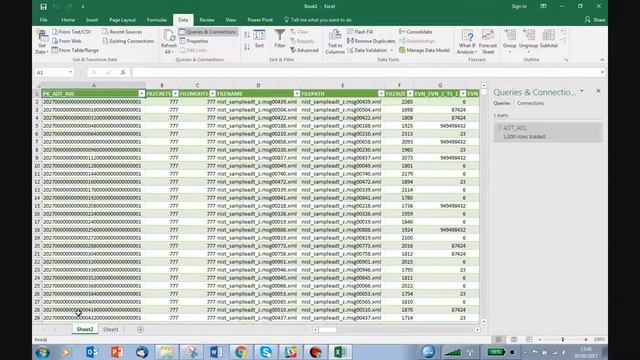Open the File tab
The height and width of the screenshot is (360, 640).
click(x=44, y=20)
